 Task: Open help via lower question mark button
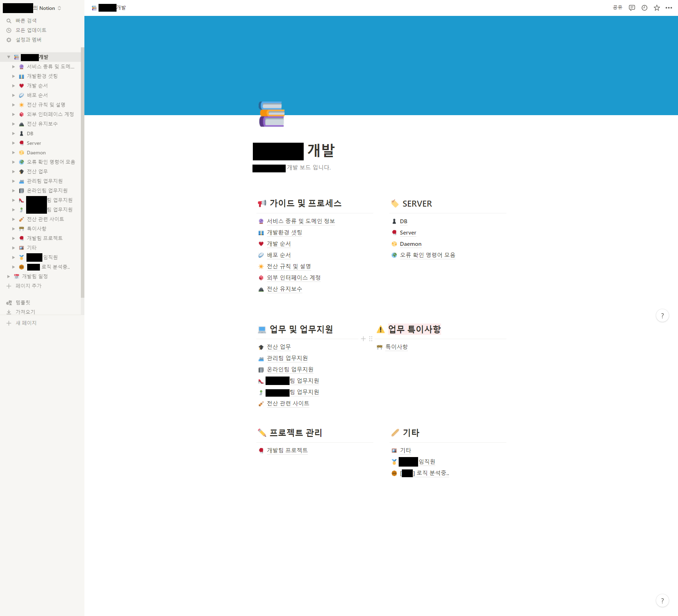pyautogui.click(x=662, y=600)
